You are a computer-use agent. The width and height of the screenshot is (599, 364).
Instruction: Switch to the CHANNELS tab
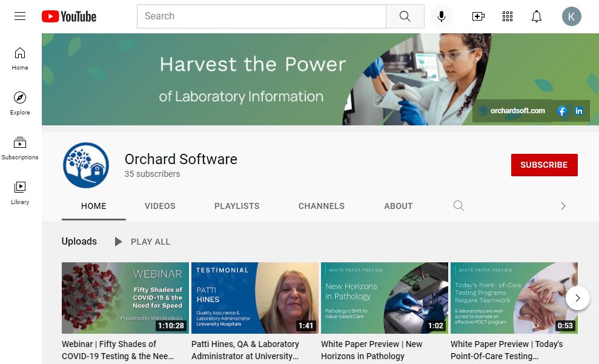point(321,207)
